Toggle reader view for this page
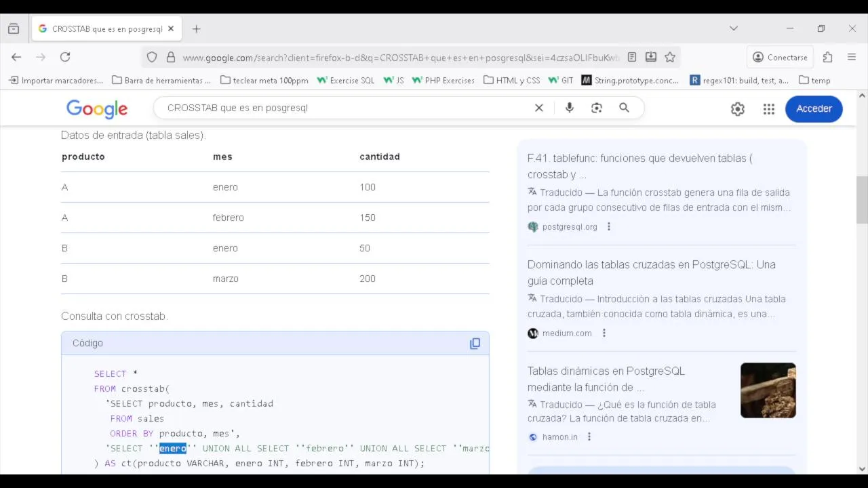Viewport: 868px width, 488px height. 632,58
